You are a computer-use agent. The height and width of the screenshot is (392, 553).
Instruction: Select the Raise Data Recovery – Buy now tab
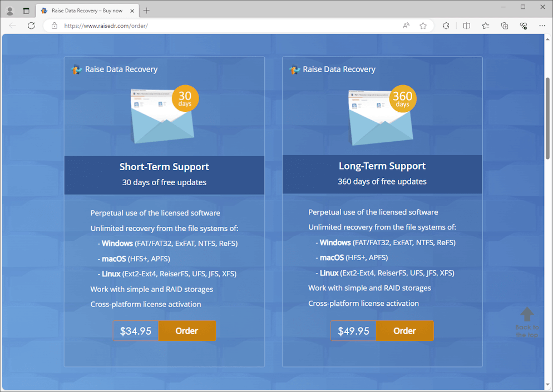click(87, 11)
